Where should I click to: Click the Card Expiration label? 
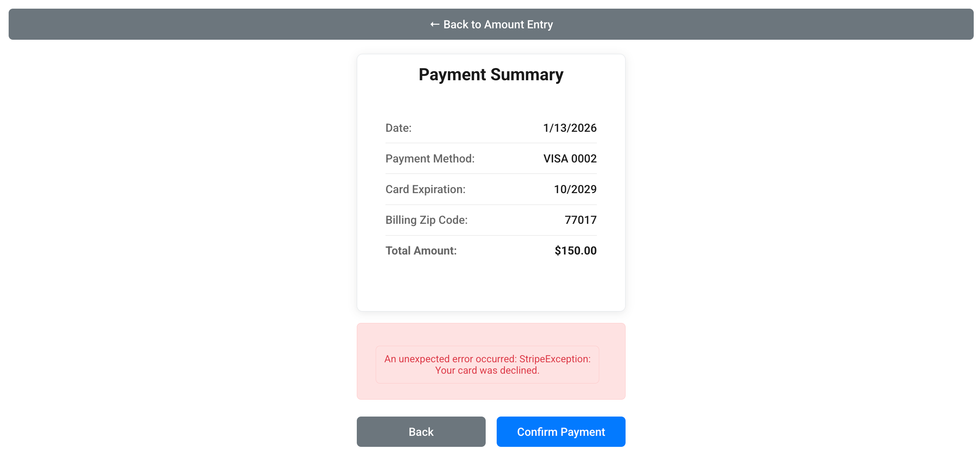pos(425,189)
